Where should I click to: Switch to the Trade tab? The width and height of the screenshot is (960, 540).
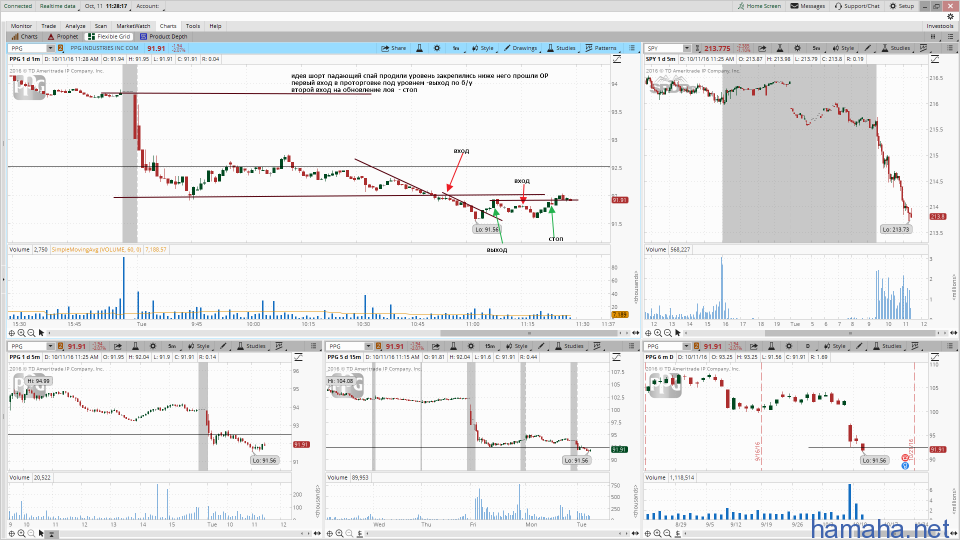[x=48, y=26]
